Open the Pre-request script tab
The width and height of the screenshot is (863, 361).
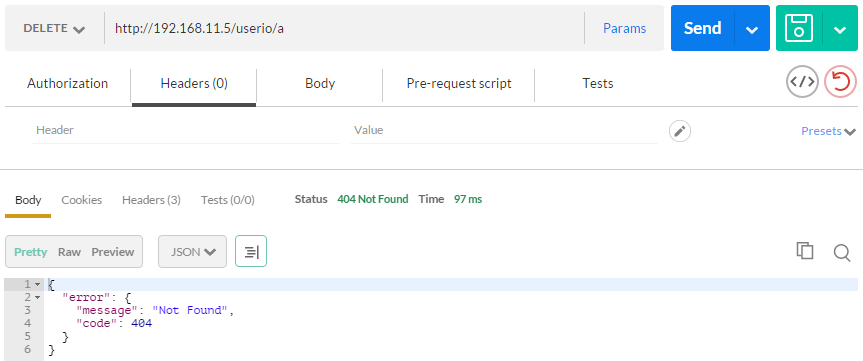[459, 84]
